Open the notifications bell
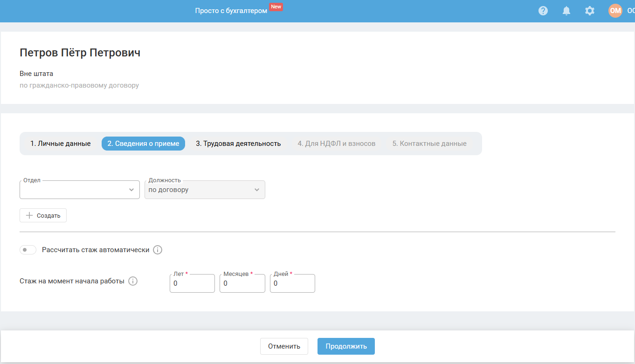 coord(566,11)
